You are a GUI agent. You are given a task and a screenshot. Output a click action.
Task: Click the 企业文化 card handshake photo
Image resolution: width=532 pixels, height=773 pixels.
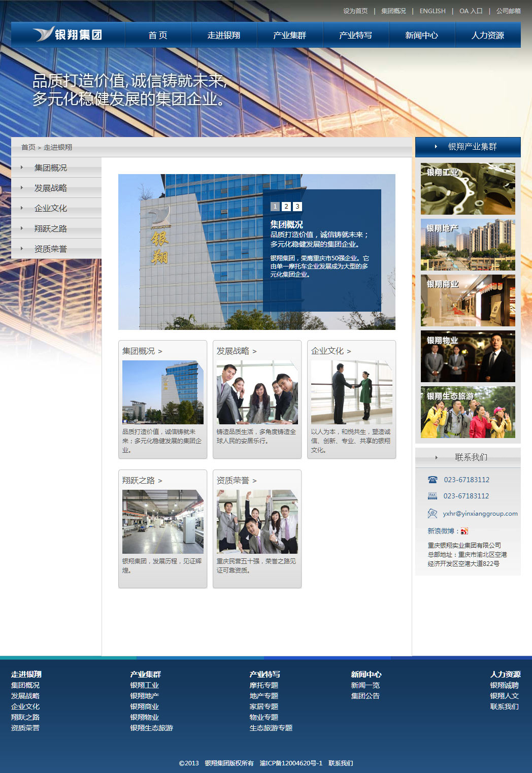click(x=352, y=392)
